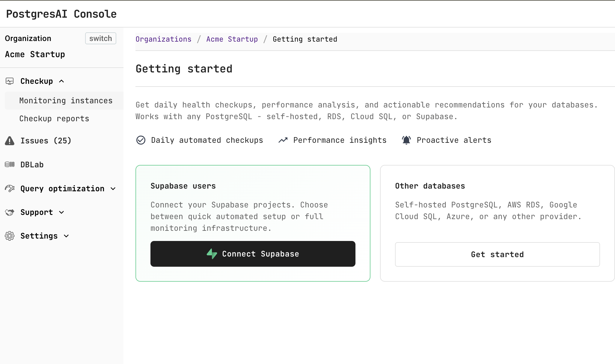Click the gauge icon next to Query optimization

click(x=10, y=188)
